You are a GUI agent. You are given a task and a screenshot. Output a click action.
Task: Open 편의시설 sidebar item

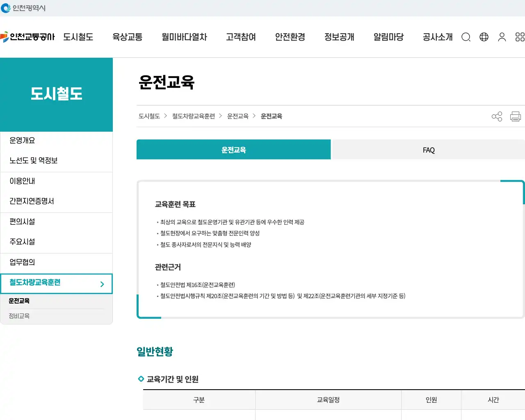tap(57, 221)
